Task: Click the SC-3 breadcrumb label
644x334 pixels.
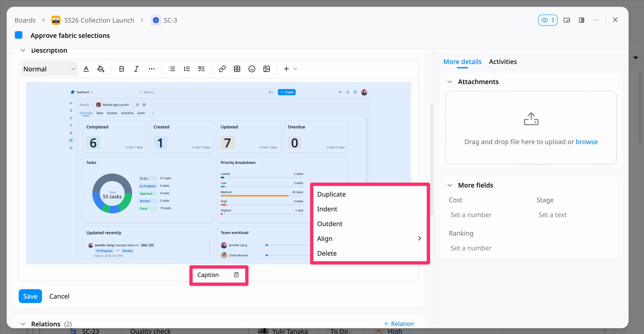Action: click(171, 20)
